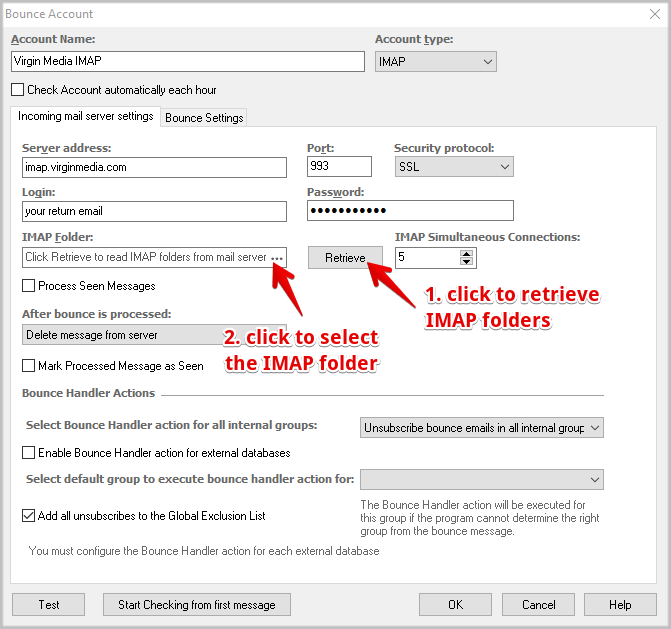Open the default group selection dropdown
Image resolution: width=671 pixels, height=629 pixels.
point(482,479)
